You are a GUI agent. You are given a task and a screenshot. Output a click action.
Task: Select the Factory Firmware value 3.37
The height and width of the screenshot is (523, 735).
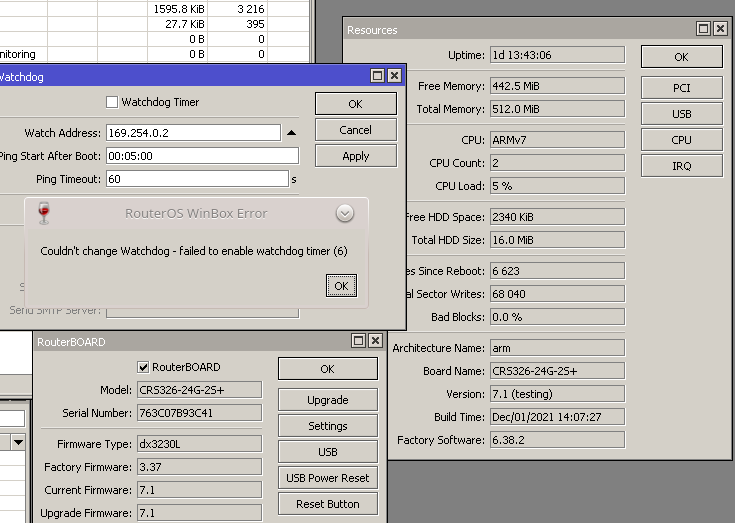click(199, 467)
